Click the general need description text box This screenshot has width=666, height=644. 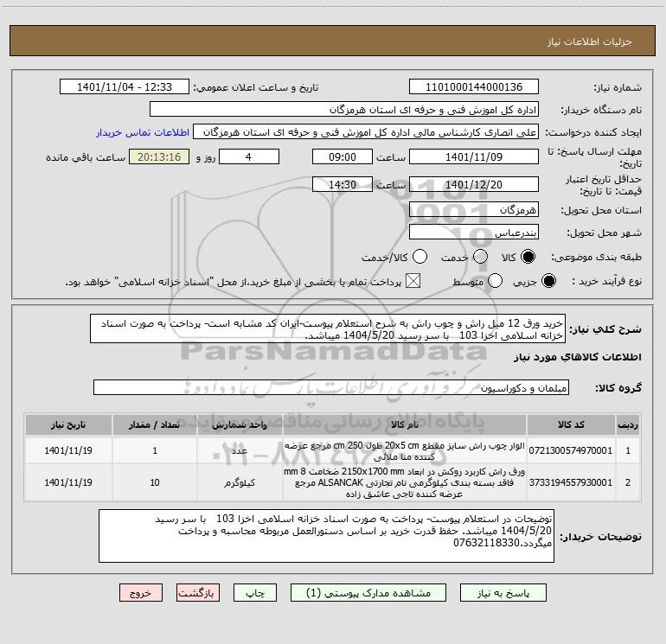point(328,329)
